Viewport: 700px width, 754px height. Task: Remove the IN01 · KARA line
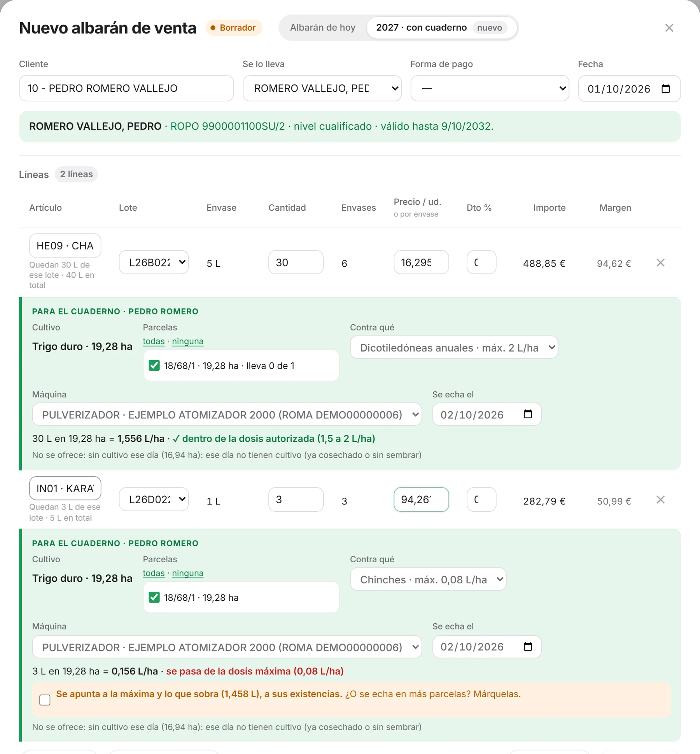click(660, 500)
